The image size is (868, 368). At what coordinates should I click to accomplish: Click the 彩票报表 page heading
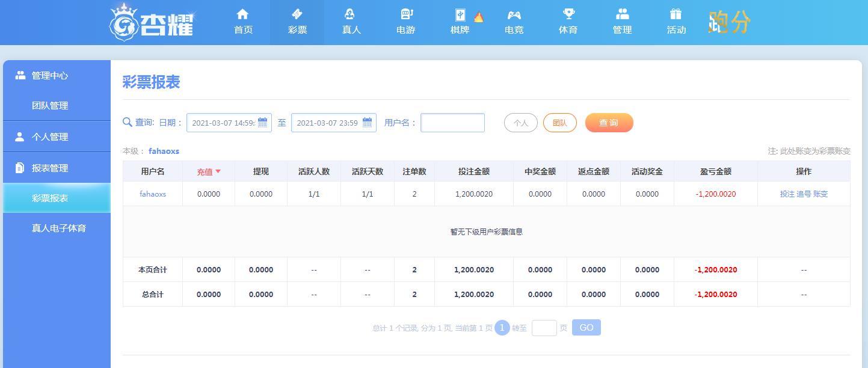click(x=151, y=82)
